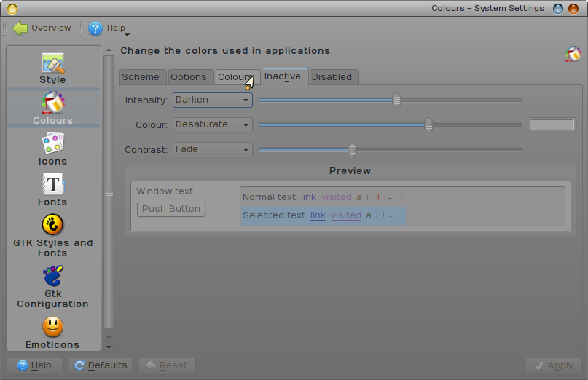This screenshot has width=588, height=380.
Task: Click the yellow window menu button in titlebar
Action: pyautogui.click(x=12, y=8)
